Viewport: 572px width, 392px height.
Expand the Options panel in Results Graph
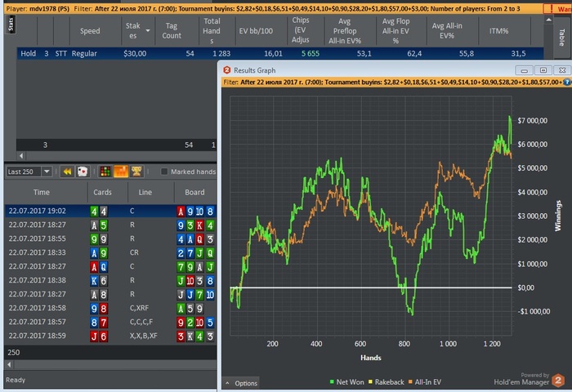(241, 383)
